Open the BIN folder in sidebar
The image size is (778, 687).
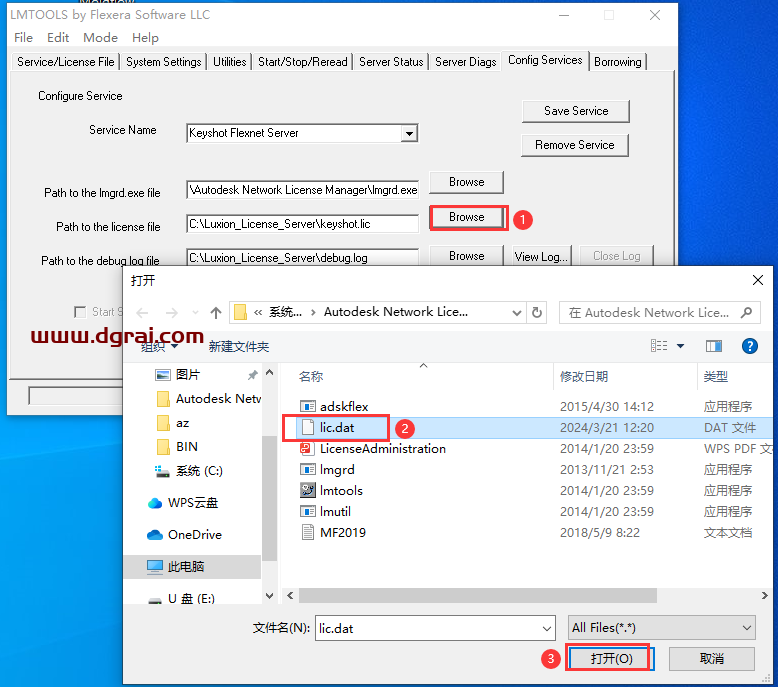pyautogui.click(x=177, y=447)
